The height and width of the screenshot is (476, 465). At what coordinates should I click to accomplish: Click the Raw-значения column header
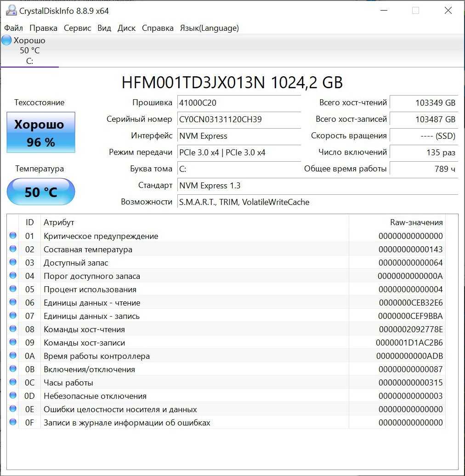click(x=416, y=222)
